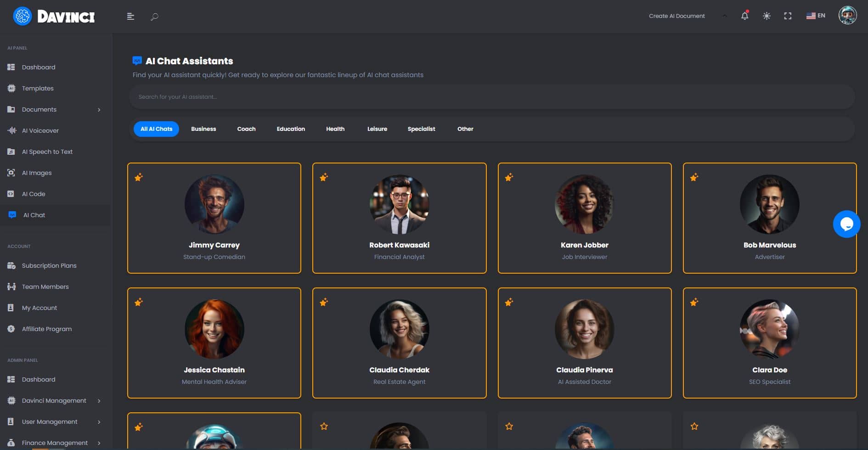Image resolution: width=868 pixels, height=450 pixels.
Task: Click the Team Members icon
Action: tap(11, 287)
